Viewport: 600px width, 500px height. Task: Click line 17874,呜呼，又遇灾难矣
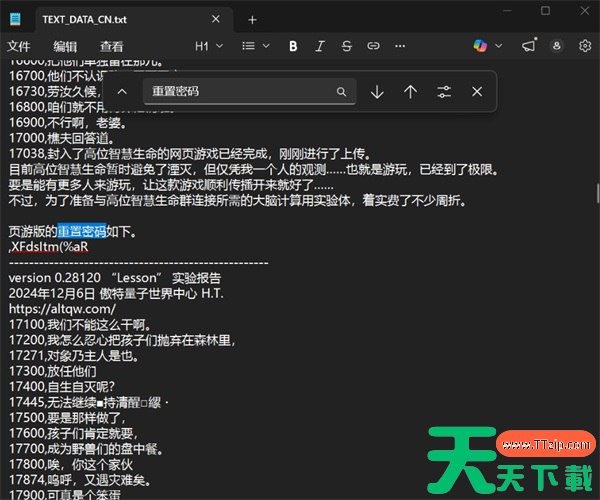tap(79, 480)
